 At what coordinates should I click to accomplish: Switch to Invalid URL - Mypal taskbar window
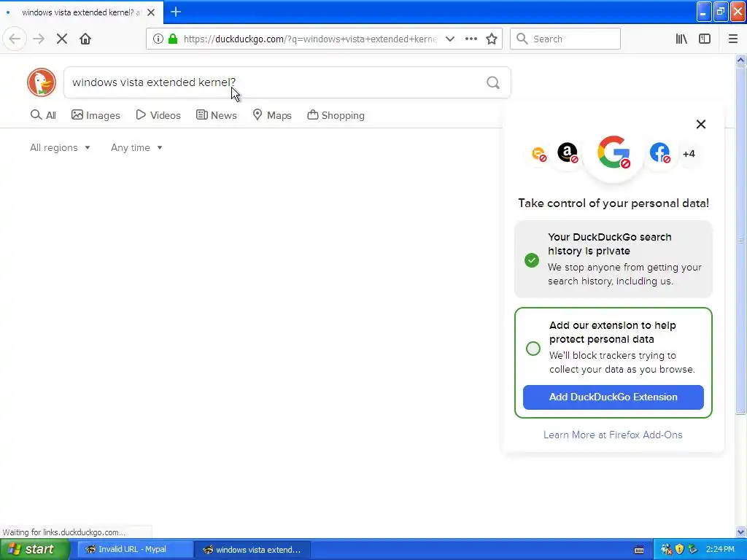point(135,549)
